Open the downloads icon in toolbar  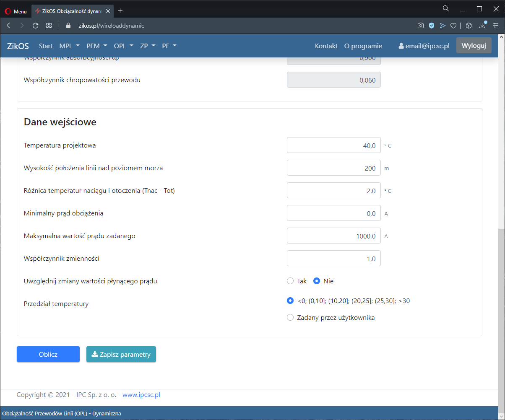(x=482, y=26)
